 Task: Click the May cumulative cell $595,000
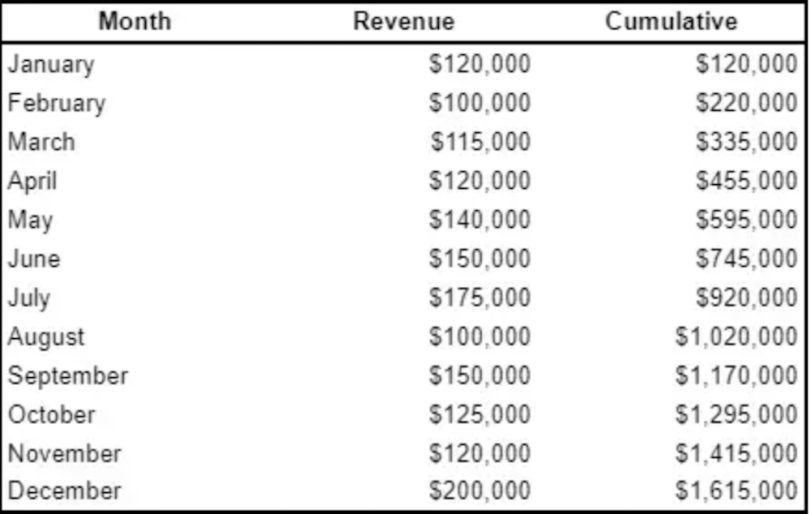[x=746, y=220]
